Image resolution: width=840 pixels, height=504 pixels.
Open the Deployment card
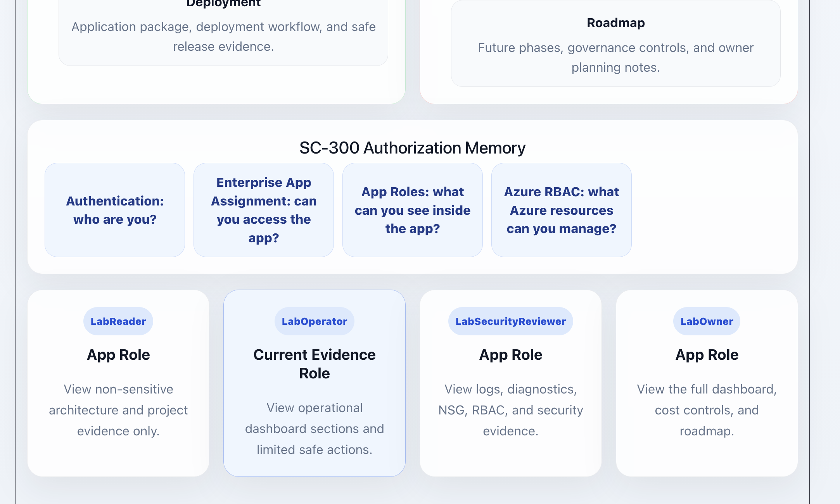click(223, 33)
